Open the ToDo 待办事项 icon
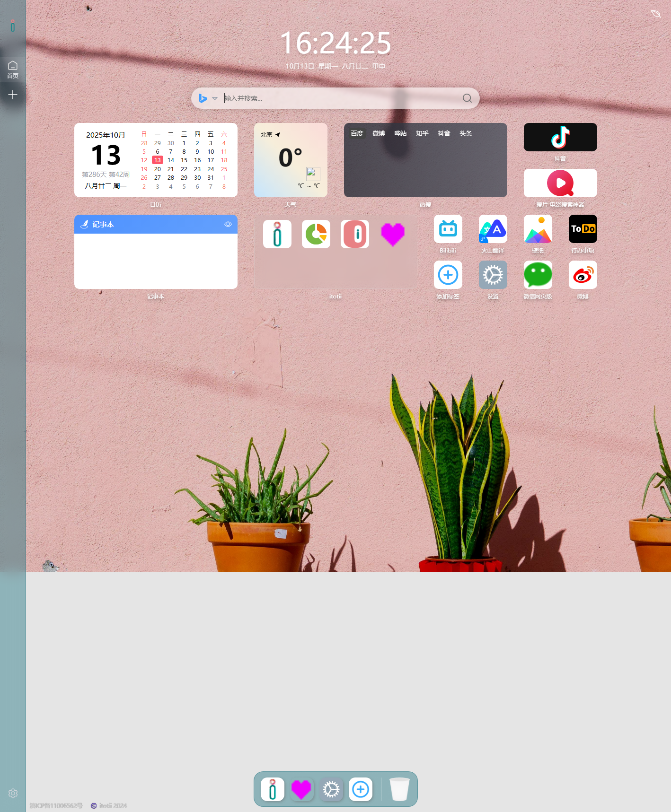 coord(583,229)
